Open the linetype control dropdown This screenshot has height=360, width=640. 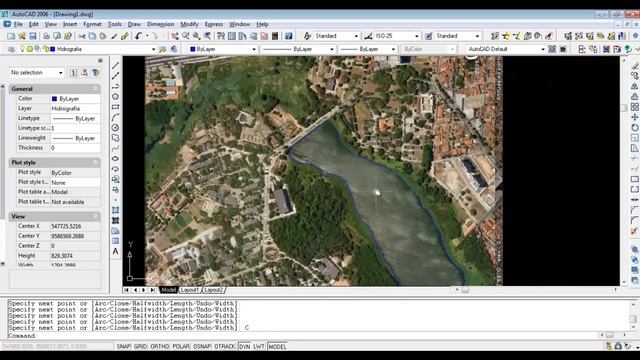(x=331, y=49)
